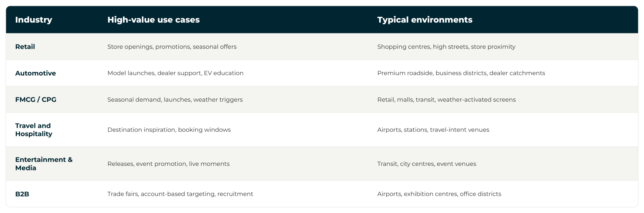Select the Automotive industry row label

click(x=35, y=73)
